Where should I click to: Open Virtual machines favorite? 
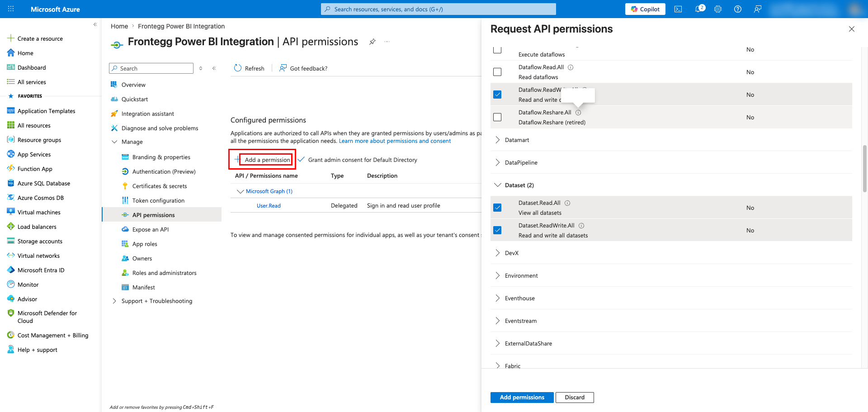coord(39,212)
